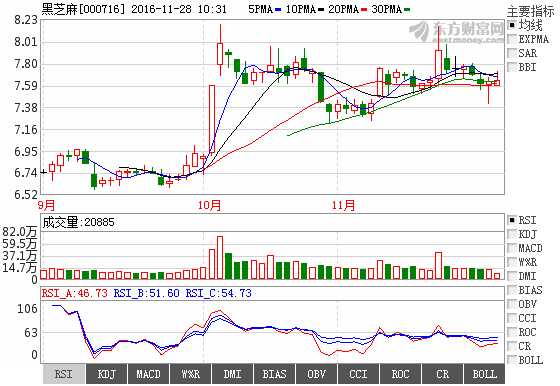Click the blue 5PMA legend marker
The image size is (560, 386).
(x=279, y=10)
